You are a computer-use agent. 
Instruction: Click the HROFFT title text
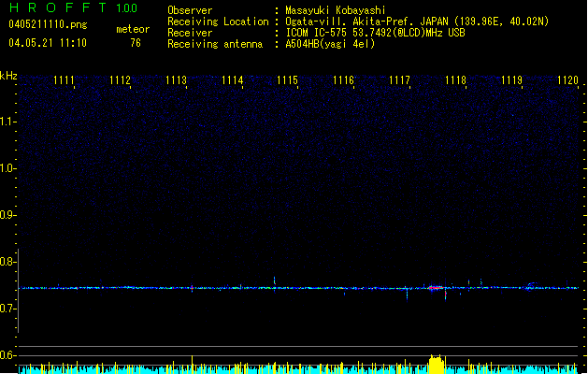[58, 7]
